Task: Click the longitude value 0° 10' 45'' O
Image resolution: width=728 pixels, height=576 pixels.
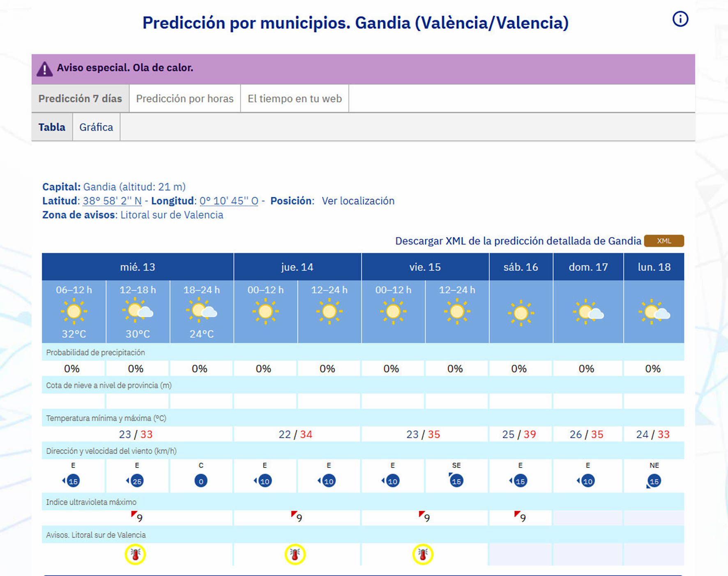Action: click(x=229, y=201)
